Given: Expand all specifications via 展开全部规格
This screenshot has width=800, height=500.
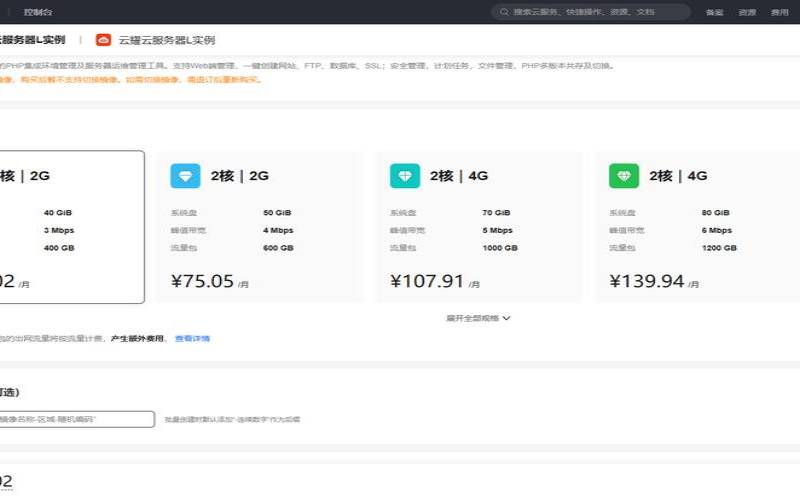Looking at the screenshot, I should pyautogui.click(x=478, y=318).
